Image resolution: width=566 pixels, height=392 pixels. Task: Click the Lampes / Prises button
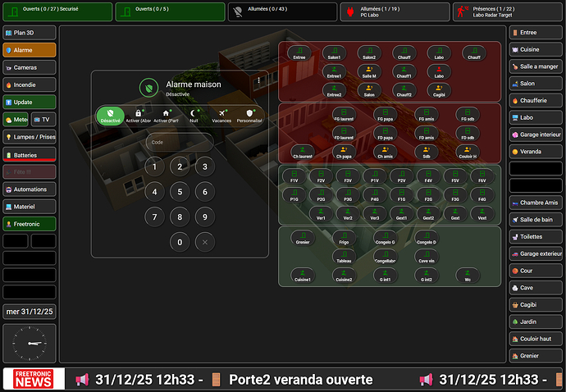pos(30,137)
